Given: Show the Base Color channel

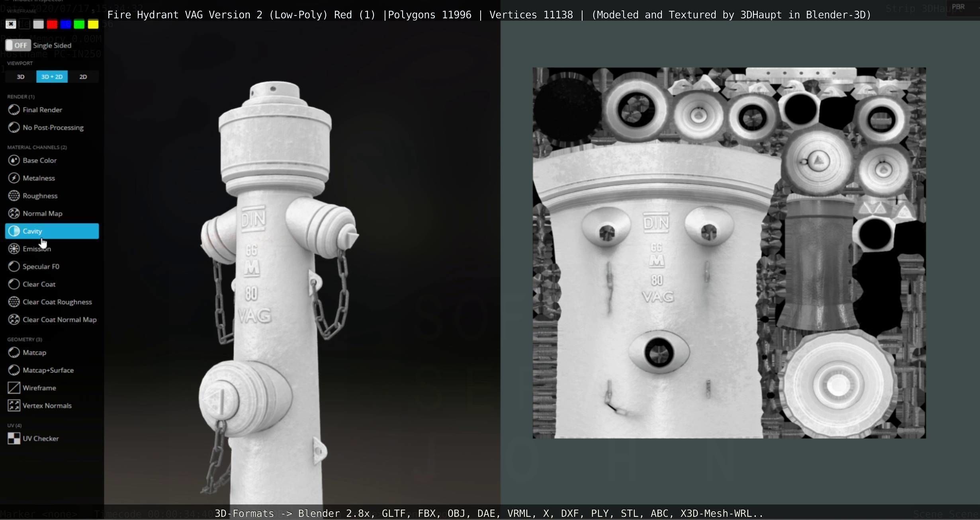Looking at the screenshot, I should click(32, 160).
